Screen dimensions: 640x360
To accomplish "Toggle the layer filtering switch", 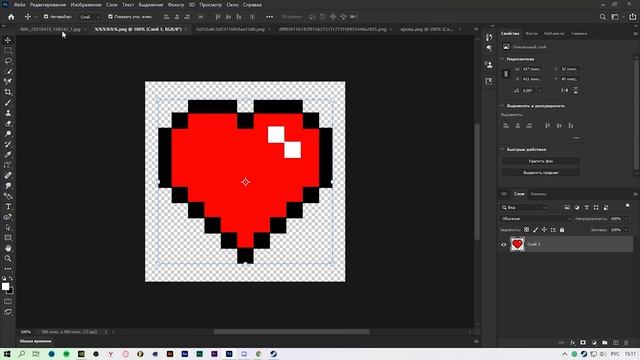I will point(627,206).
